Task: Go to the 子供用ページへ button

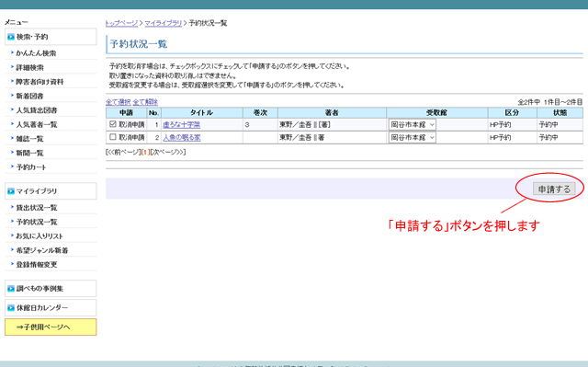Action: point(51,327)
